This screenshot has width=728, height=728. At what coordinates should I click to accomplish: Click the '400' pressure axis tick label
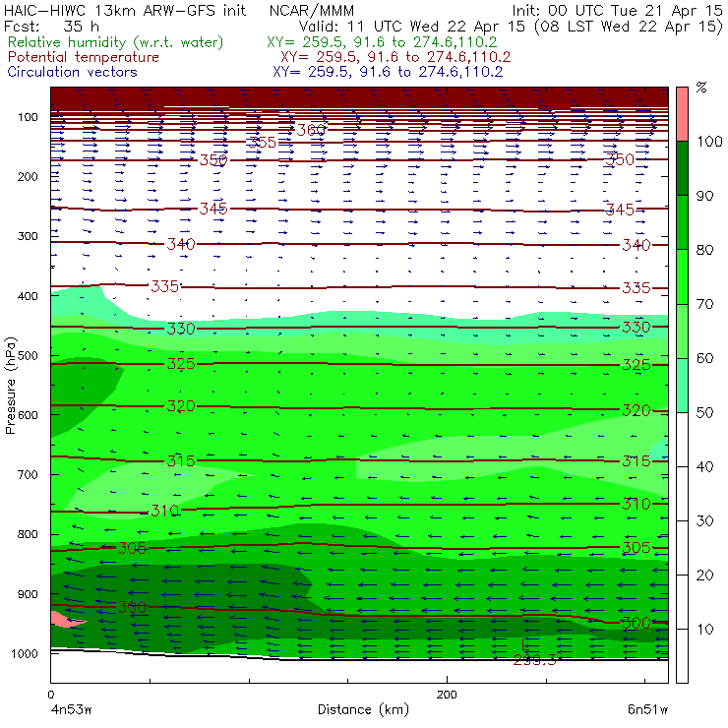click(x=28, y=296)
